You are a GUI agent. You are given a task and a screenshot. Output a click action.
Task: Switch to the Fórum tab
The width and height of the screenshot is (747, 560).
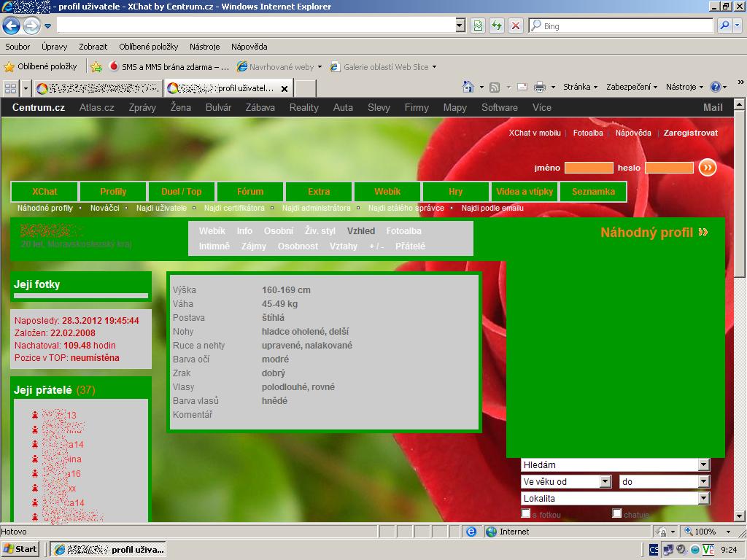point(250,192)
